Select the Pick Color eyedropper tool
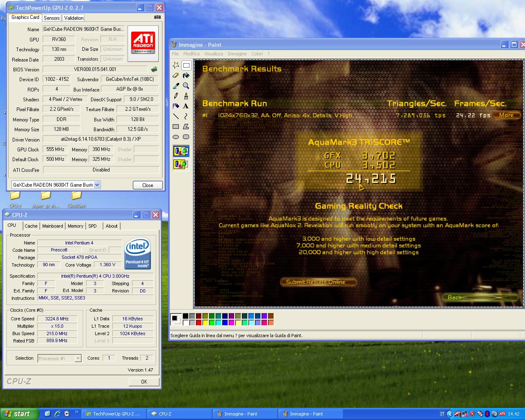525x420 pixels. (176, 86)
